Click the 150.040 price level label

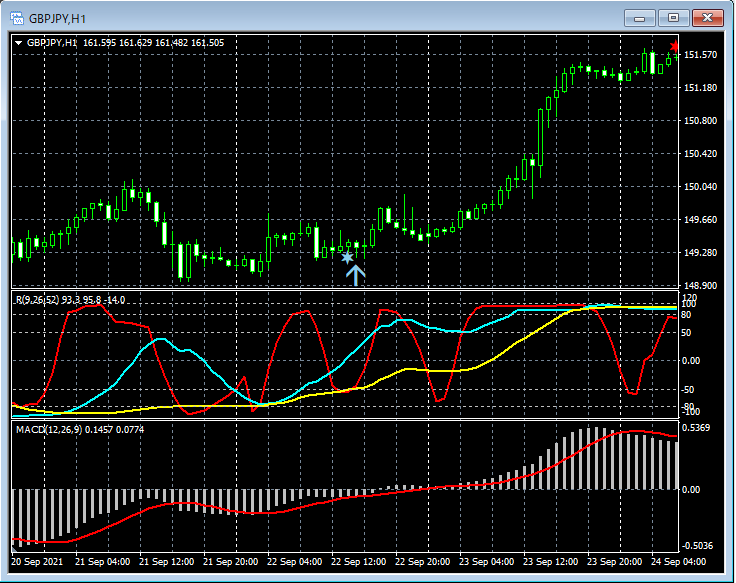click(700, 186)
